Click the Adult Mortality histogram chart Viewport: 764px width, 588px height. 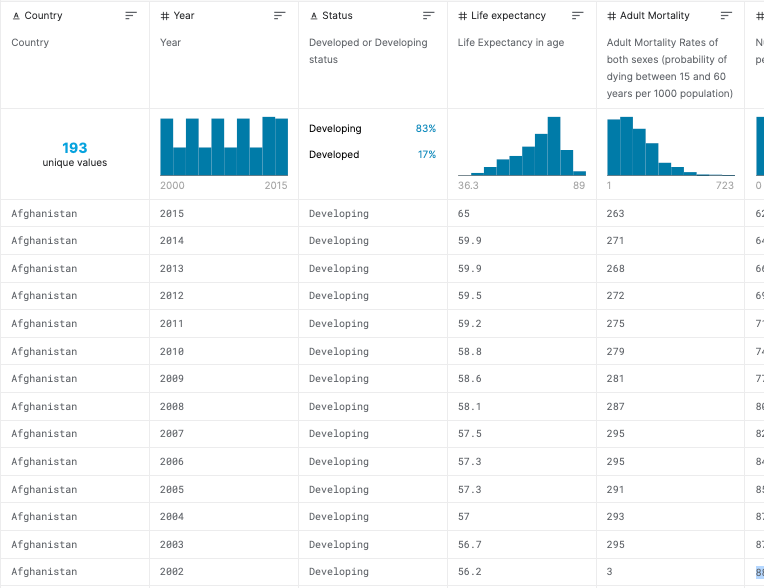[670, 147]
